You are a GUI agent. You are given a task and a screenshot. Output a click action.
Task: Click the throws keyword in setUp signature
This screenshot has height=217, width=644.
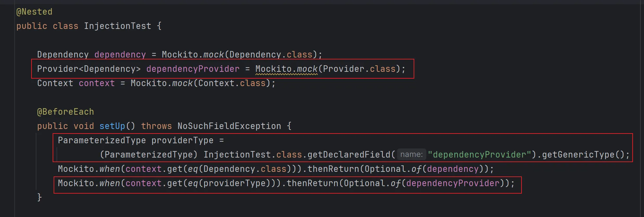tap(156, 126)
